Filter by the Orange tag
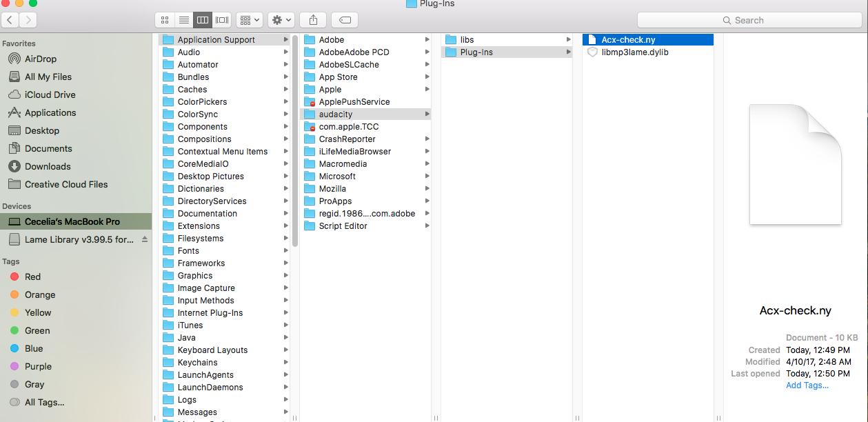 click(x=40, y=294)
